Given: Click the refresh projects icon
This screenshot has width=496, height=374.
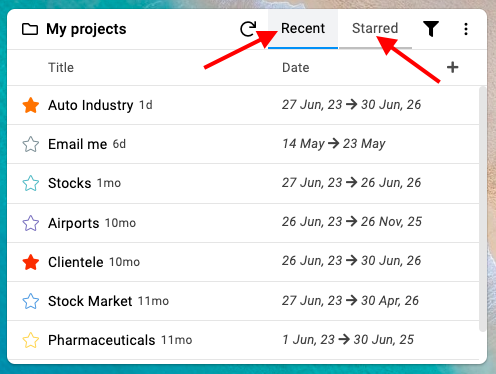Looking at the screenshot, I should tap(248, 29).
